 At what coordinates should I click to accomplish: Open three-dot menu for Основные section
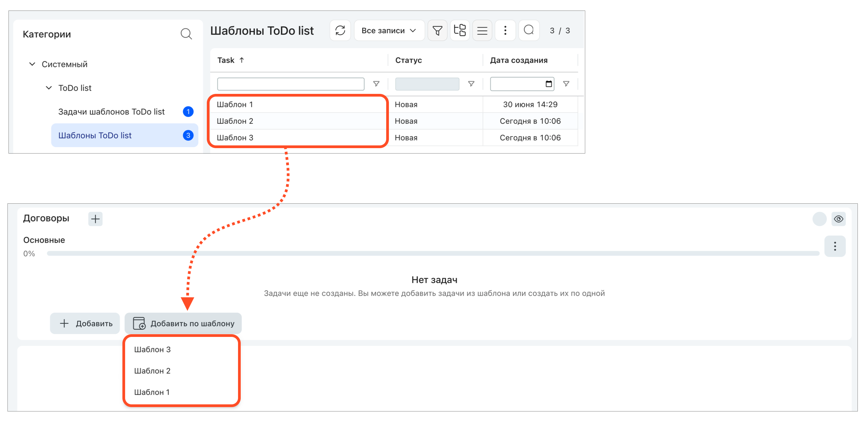[x=835, y=246]
